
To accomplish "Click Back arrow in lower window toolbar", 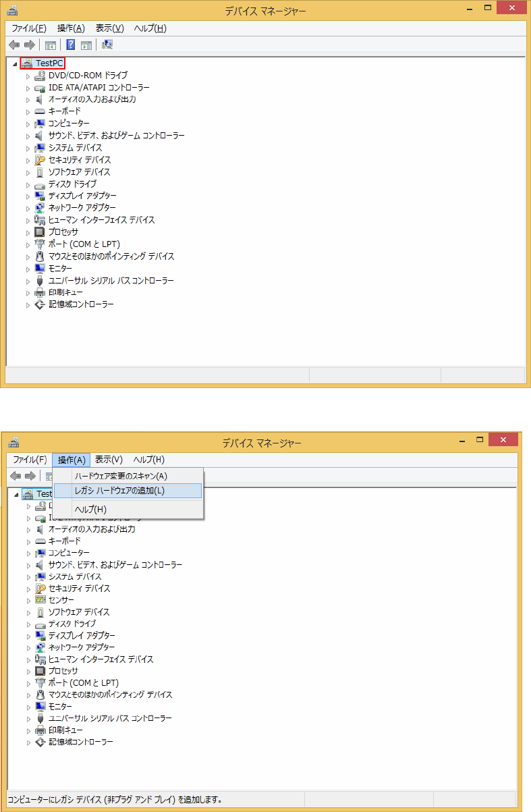I will (x=14, y=477).
